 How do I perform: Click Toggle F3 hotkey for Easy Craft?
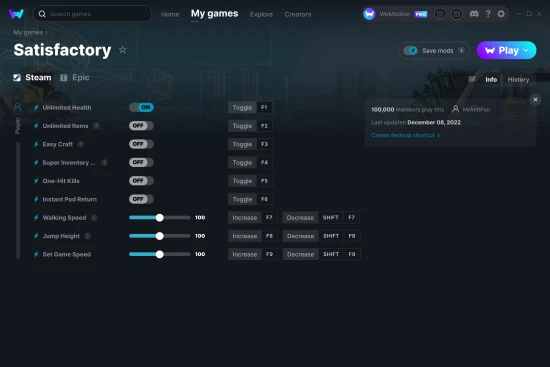pyautogui.click(x=250, y=144)
